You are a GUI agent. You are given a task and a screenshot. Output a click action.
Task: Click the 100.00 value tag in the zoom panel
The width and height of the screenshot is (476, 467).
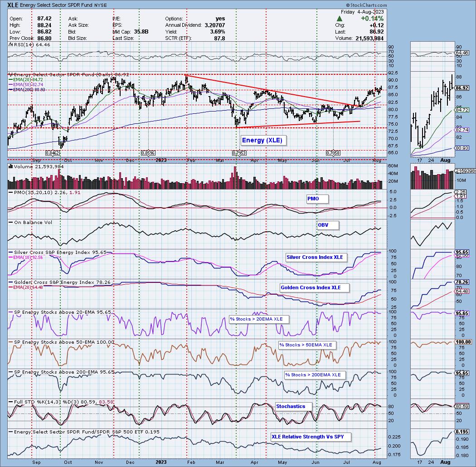click(x=463, y=342)
